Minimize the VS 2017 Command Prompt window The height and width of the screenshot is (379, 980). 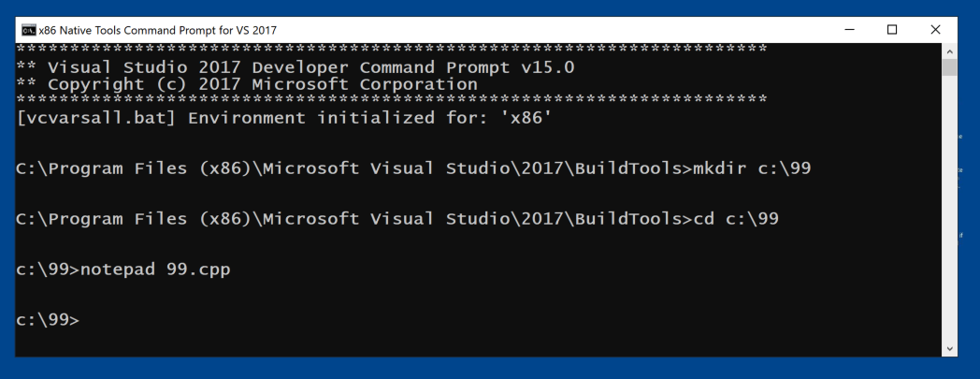[x=848, y=29]
